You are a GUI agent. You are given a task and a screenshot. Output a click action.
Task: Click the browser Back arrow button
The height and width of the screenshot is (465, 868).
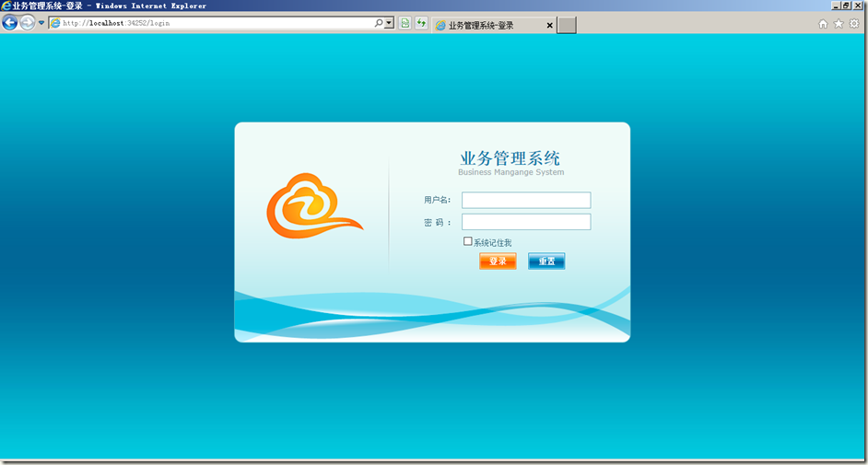pos(10,23)
